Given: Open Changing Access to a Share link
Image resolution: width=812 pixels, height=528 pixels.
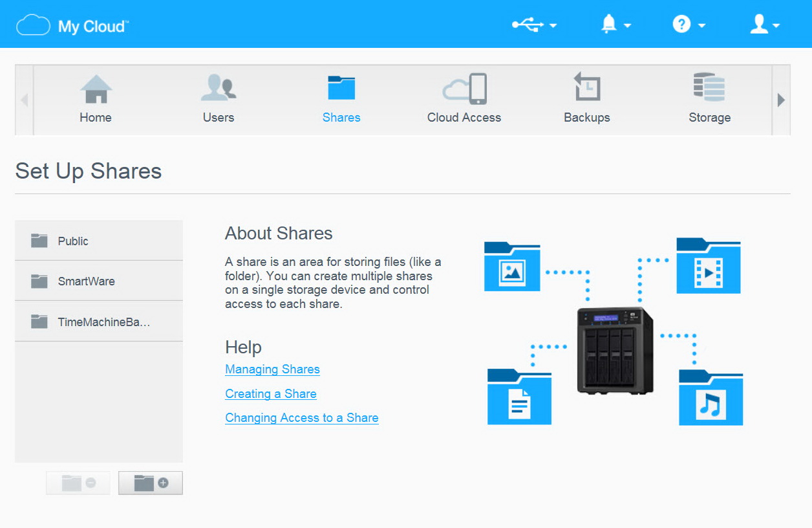Looking at the screenshot, I should [302, 418].
